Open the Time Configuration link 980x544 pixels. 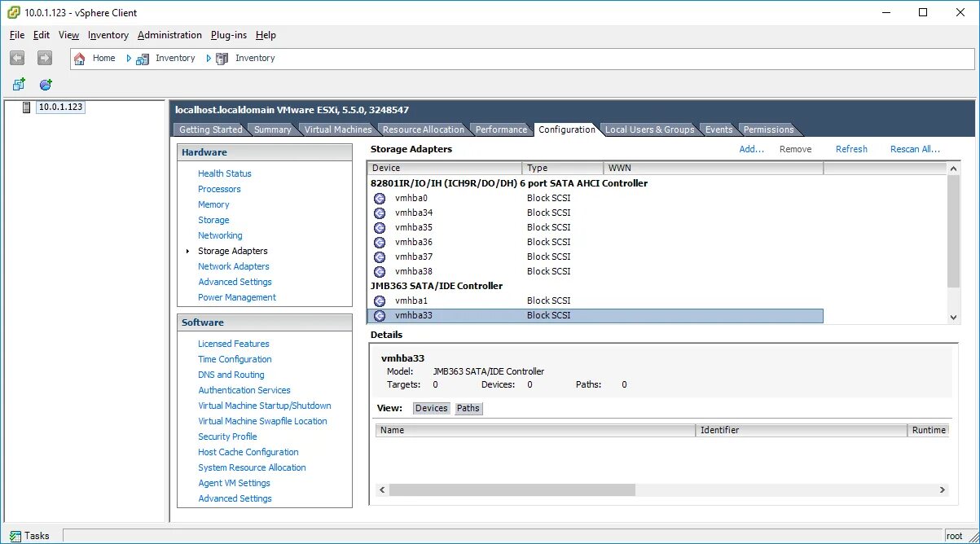(235, 359)
